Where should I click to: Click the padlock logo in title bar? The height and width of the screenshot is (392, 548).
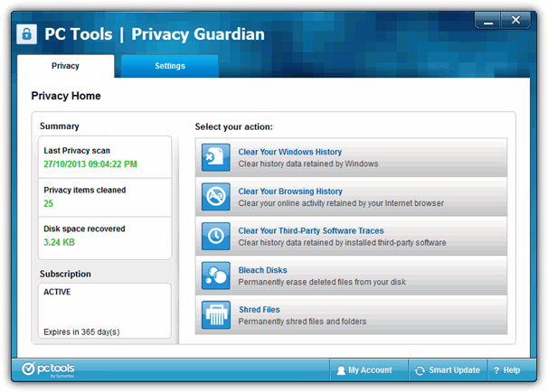(x=26, y=34)
